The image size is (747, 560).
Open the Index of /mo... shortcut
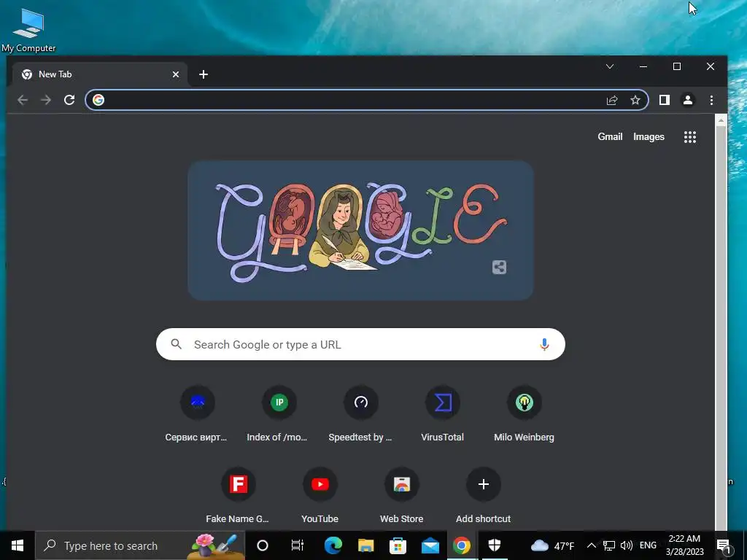point(279,414)
